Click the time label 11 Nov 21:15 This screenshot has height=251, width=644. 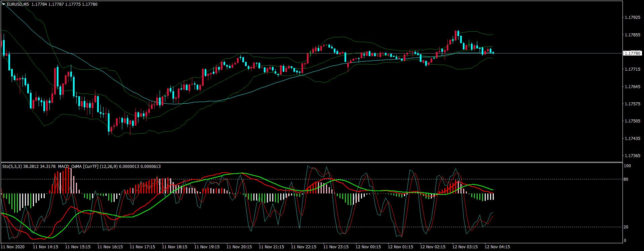click(x=271, y=247)
